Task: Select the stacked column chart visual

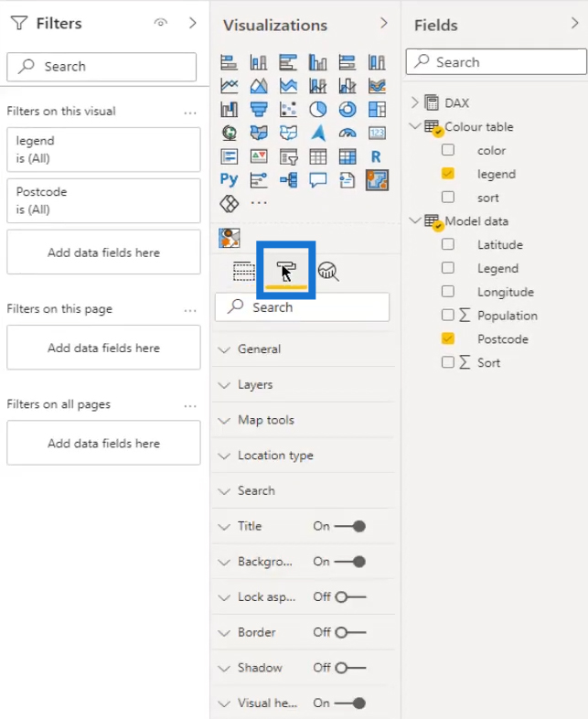Action: tap(259, 62)
